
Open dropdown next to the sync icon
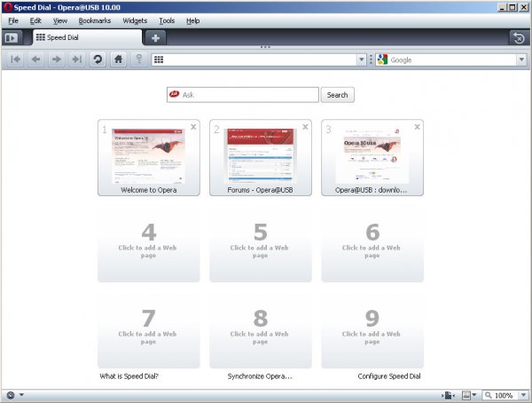(x=21, y=395)
